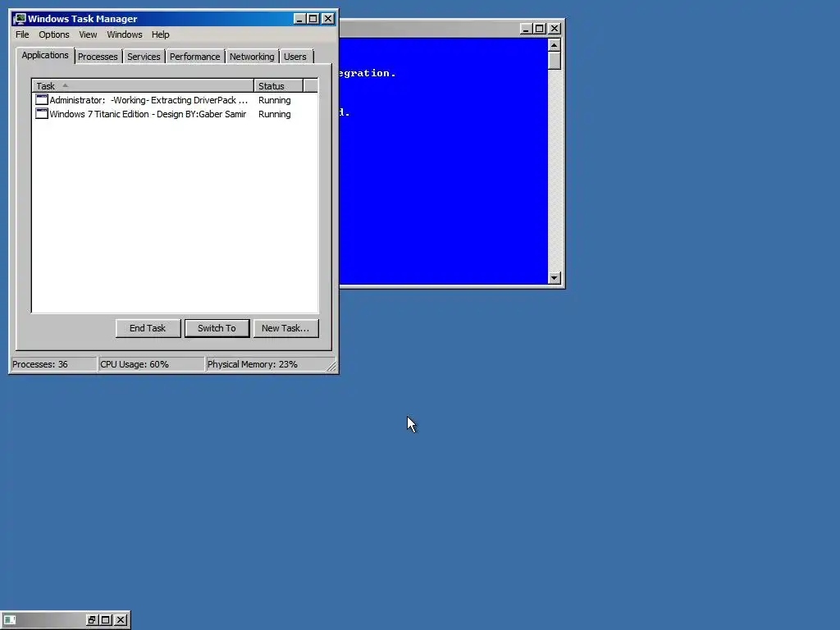This screenshot has height=630, width=840.
Task: Switch to the Users tab
Action: point(295,57)
